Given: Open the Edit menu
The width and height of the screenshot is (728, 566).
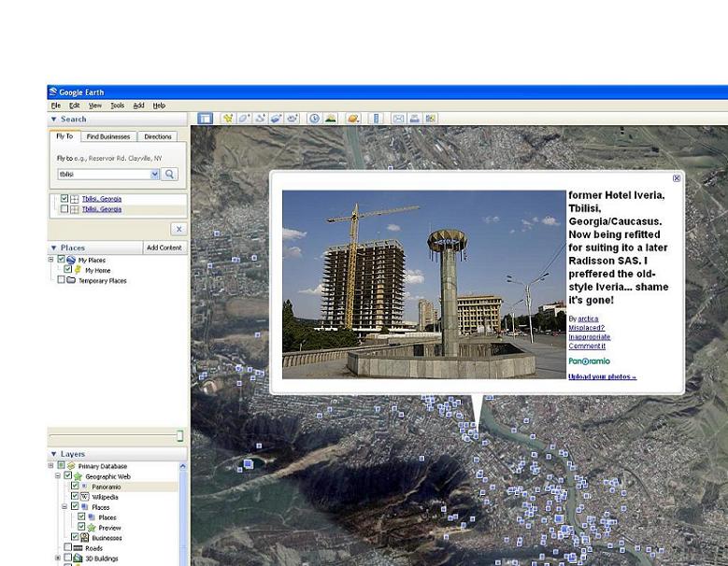Looking at the screenshot, I should point(74,106).
